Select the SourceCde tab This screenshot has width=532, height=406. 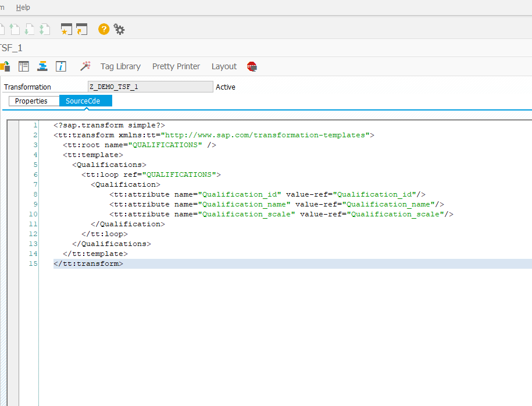(x=85, y=101)
